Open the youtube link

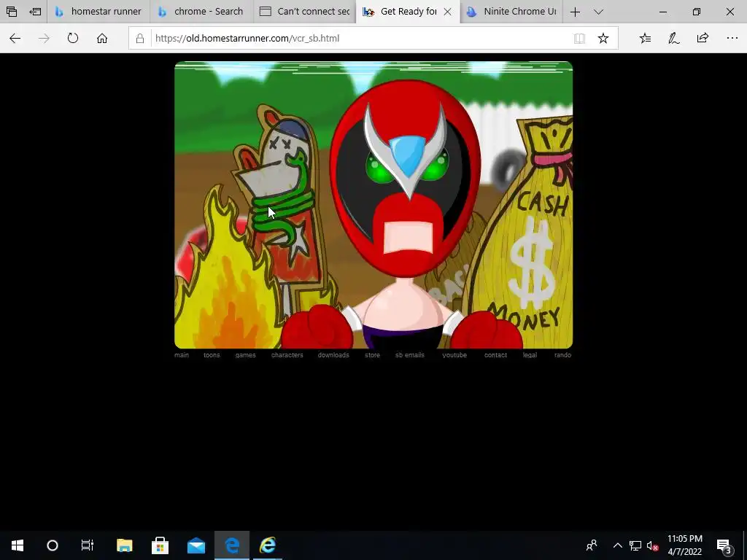coord(454,355)
